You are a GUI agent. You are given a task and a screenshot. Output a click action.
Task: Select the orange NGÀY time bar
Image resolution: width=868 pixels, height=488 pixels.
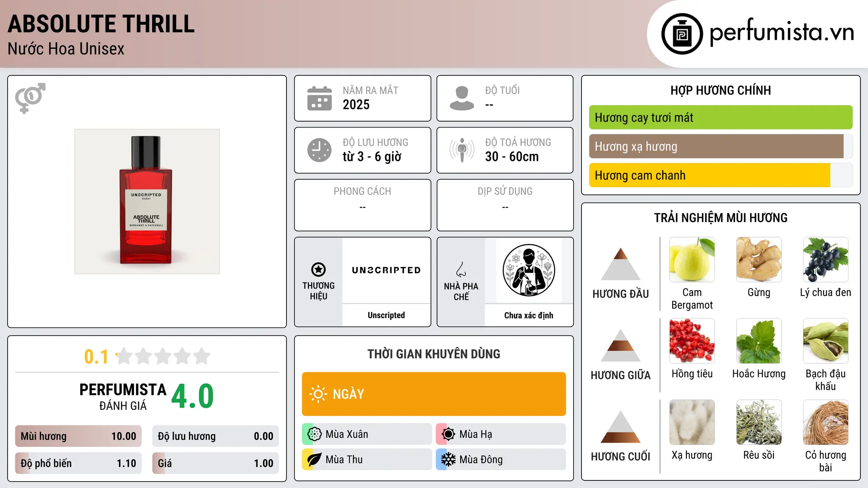(x=434, y=394)
